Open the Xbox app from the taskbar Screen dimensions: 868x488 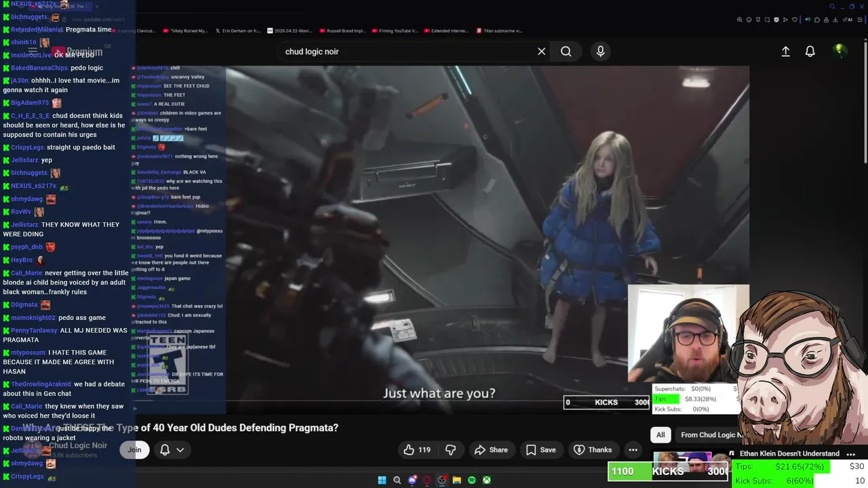point(486,480)
